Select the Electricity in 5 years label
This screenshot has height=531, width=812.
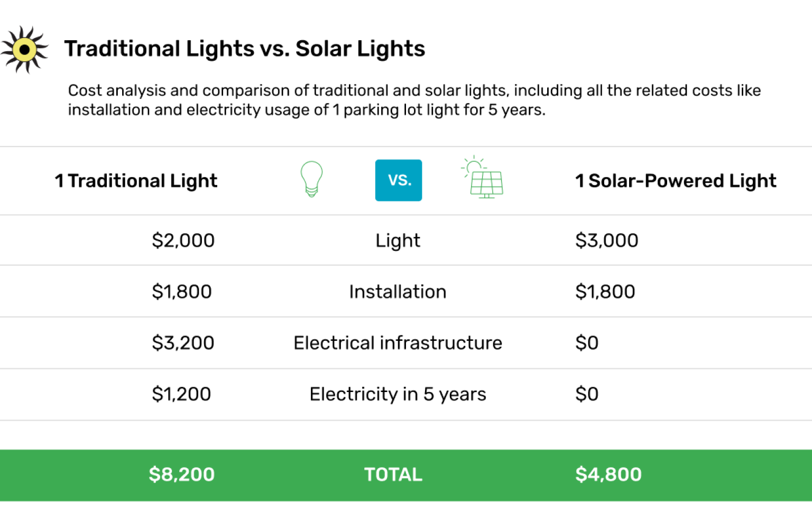398,394
